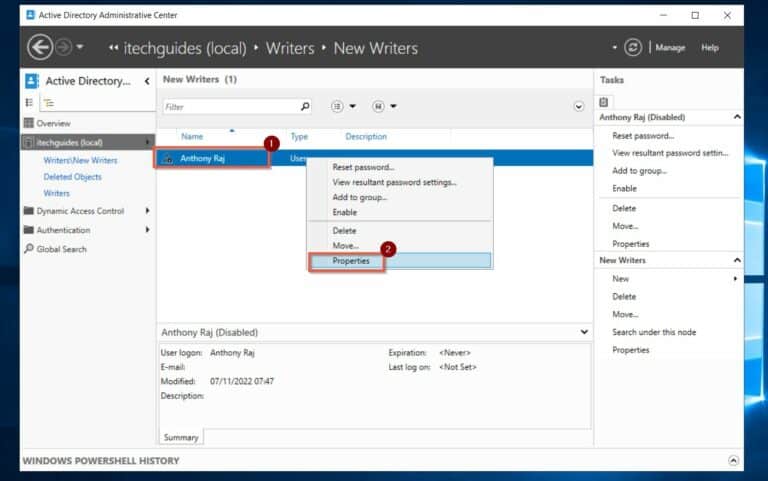Sort by the Name column header
Image resolution: width=768 pixels, height=481 pixels.
(x=192, y=137)
